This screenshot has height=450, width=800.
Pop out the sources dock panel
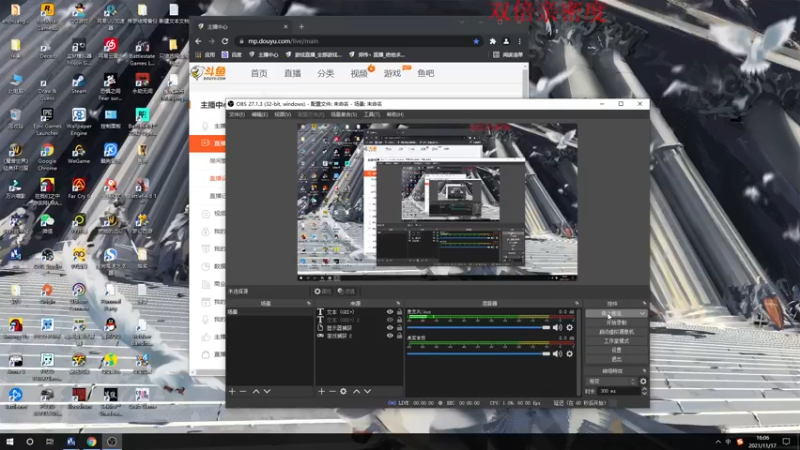pos(398,304)
